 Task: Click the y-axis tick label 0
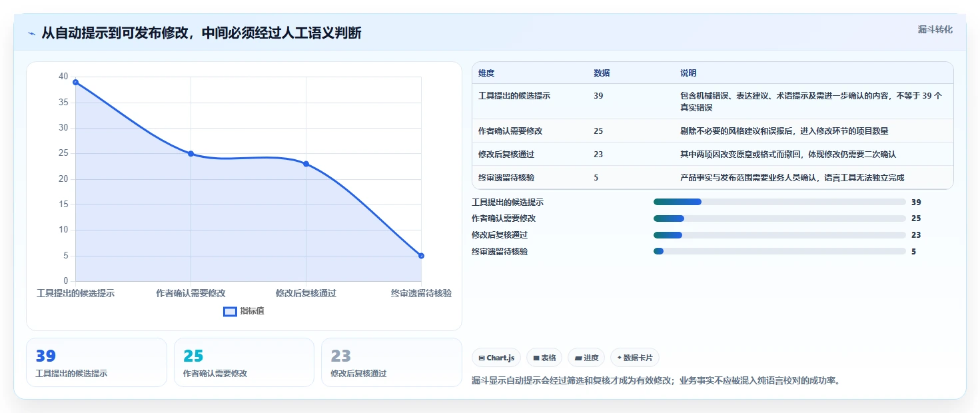66,281
